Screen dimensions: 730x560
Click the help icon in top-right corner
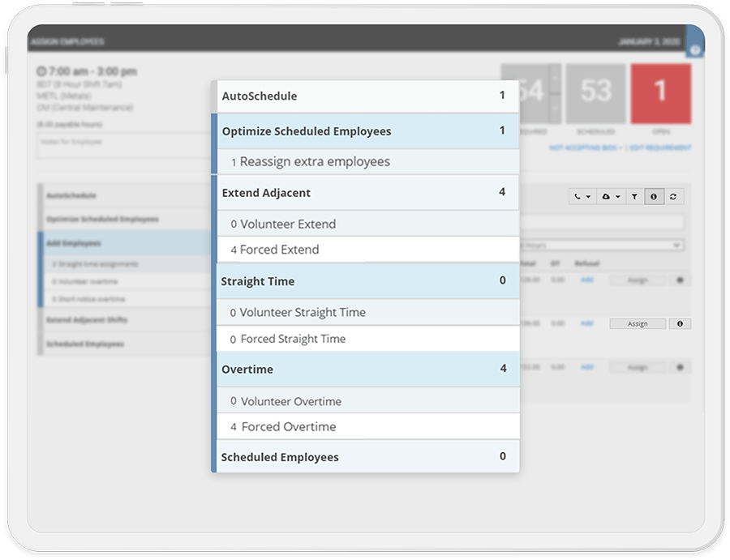(x=695, y=49)
